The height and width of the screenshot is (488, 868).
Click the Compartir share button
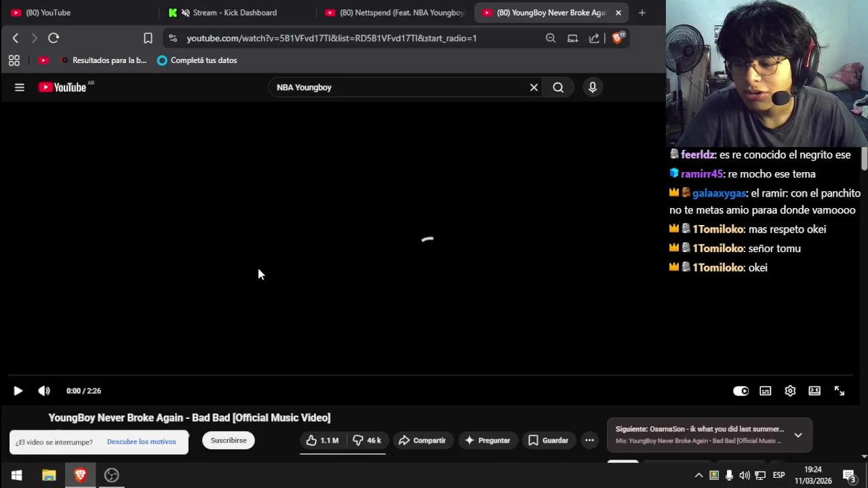(422, 441)
